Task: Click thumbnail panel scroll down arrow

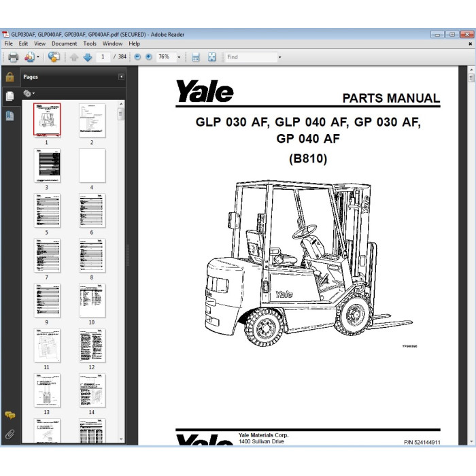Action: click(x=121, y=439)
